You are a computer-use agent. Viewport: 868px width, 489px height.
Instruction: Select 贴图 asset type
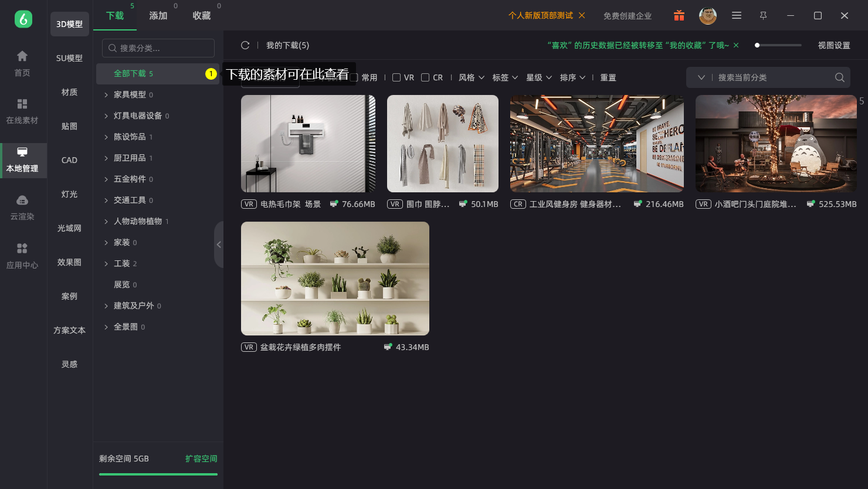pyautogui.click(x=69, y=126)
